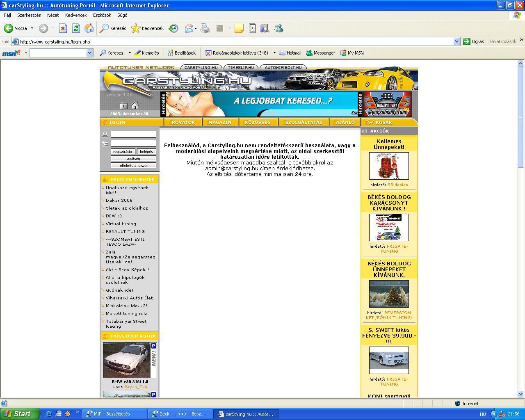Click the site home house icon

(x=135, y=105)
